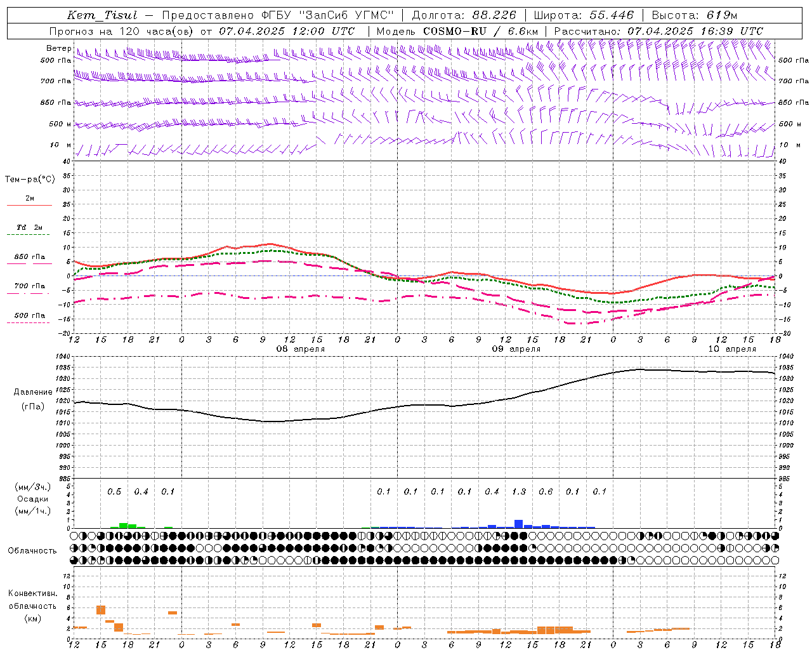812x650 pixels.
Task: Click the date label 08 апреля
Action: tap(300, 349)
